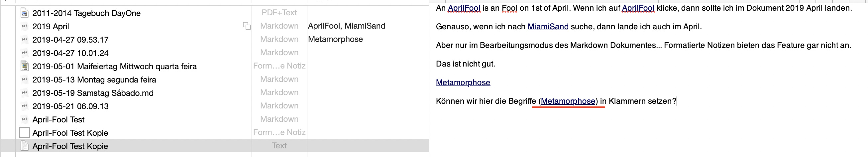This screenshot has width=868, height=157.
Task: Place cursor in the "Das ist nicht gut." line
Action: point(465,64)
